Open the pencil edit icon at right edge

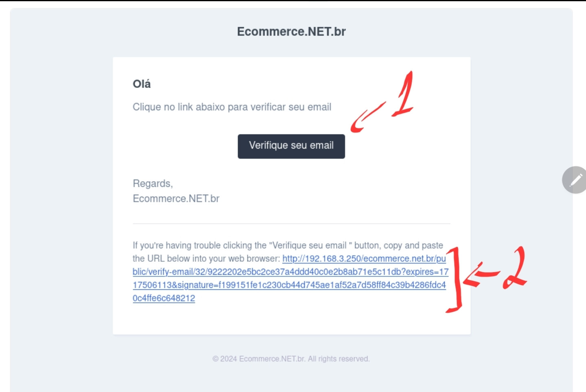575,180
